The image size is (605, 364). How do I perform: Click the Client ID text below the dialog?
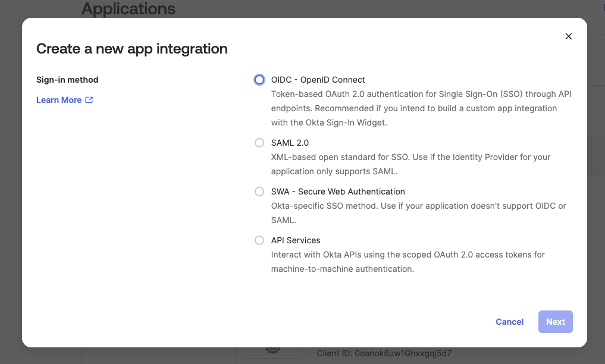click(387, 354)
